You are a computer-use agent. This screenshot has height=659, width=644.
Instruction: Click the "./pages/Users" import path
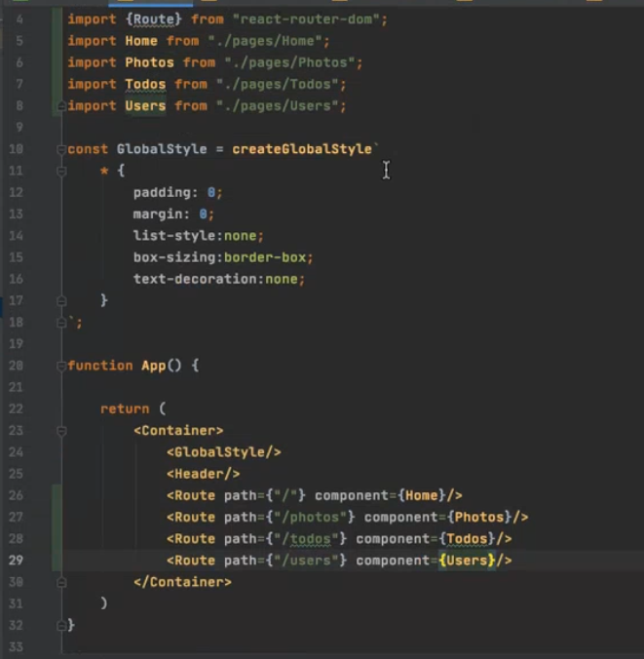click(x=278, y=106)
